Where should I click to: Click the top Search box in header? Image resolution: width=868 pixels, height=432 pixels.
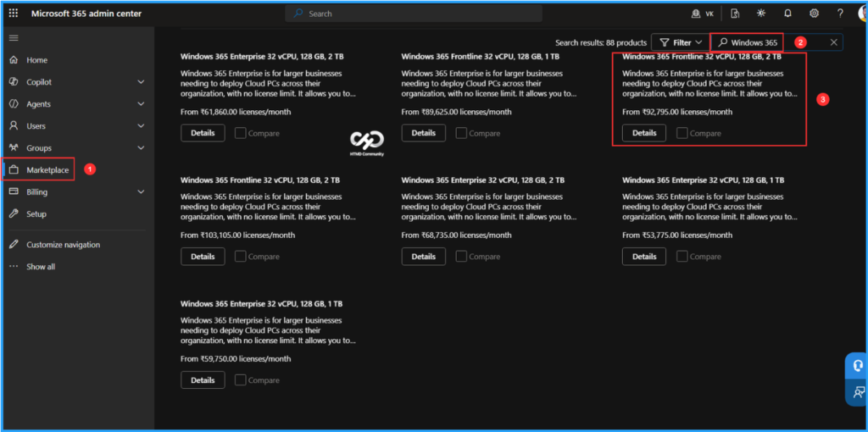click(414, 14)
